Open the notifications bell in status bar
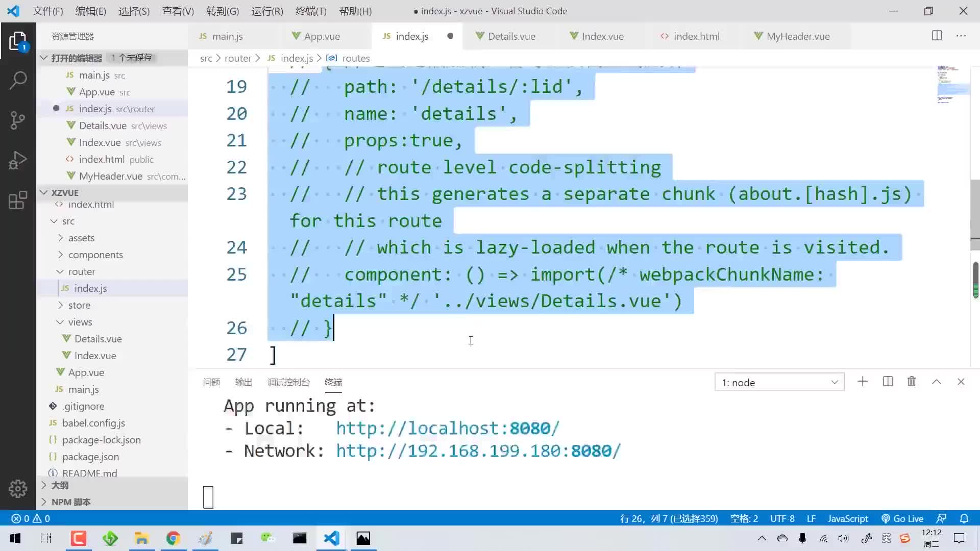Viewport: 980px width, 551px height. [964, 518]
